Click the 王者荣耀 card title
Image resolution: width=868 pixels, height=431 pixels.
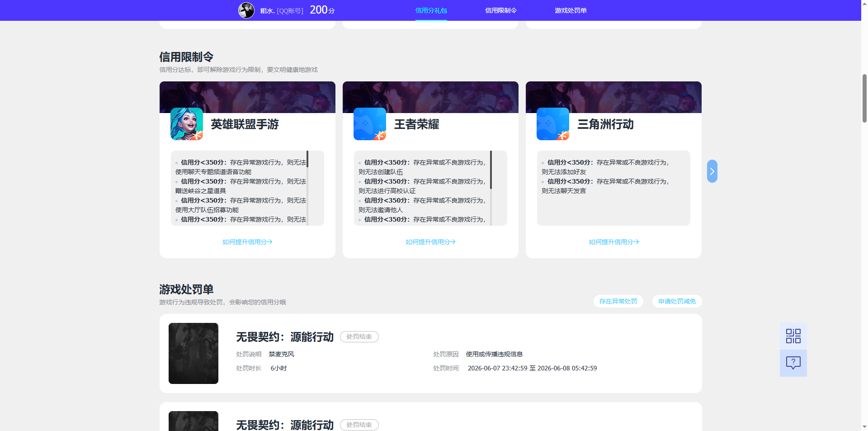click(x=416, y=124)
